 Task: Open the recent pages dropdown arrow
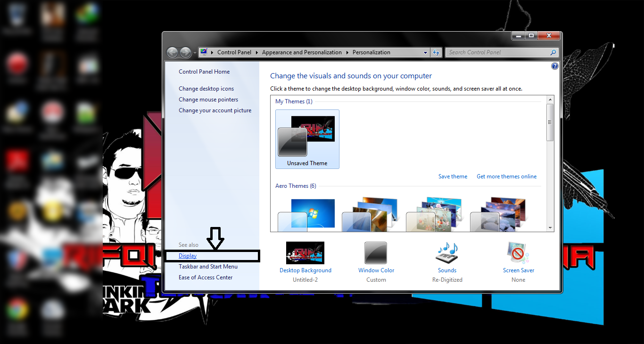(195, 53)
